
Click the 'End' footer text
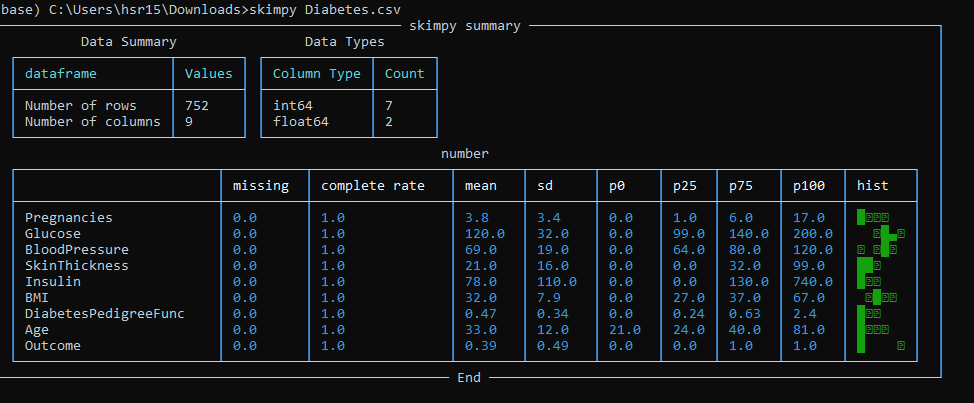[469, 378]
